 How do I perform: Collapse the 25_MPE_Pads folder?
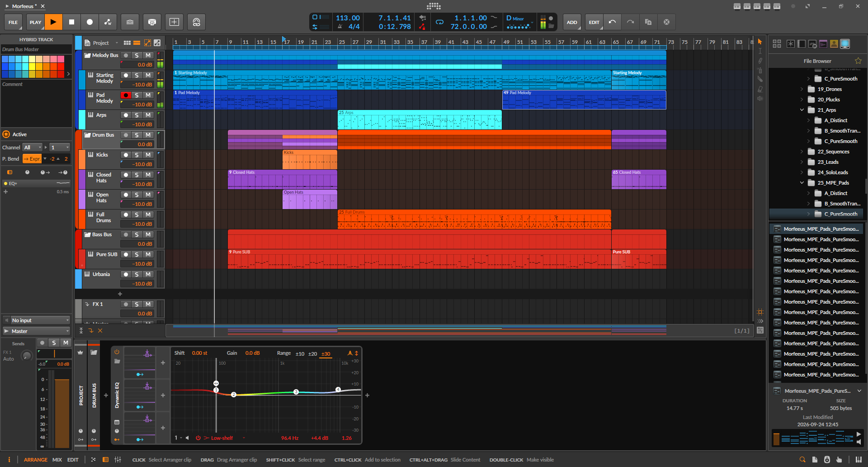802,183
